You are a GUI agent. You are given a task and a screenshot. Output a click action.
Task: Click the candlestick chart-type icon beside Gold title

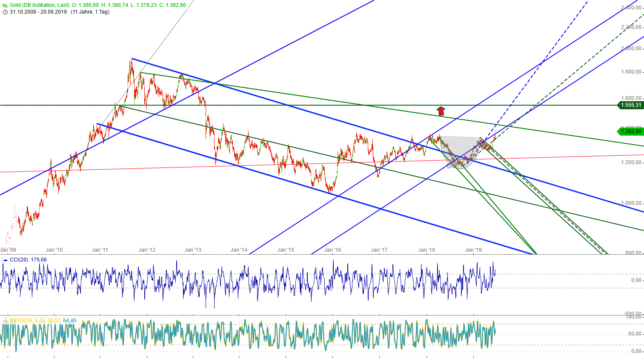[x=5, y=5]
